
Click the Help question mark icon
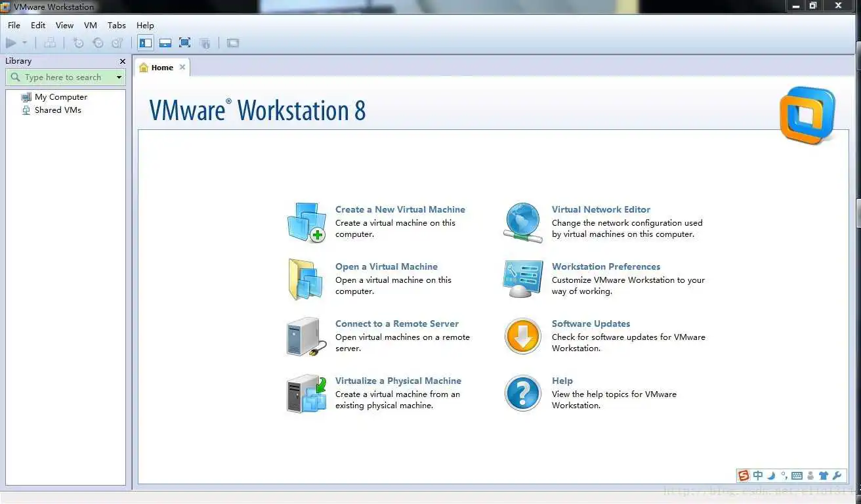click(523, 394)
